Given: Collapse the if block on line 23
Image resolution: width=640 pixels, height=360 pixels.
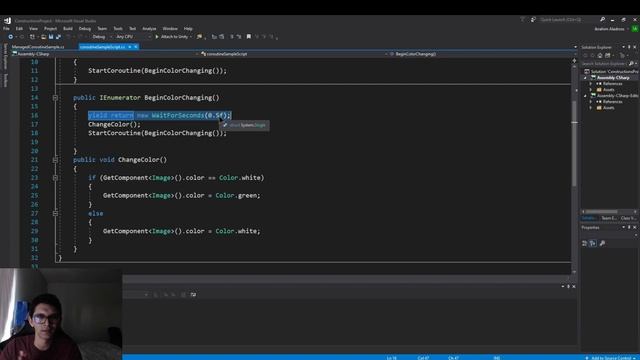Looking at the screenshot, I should point(55,178).
